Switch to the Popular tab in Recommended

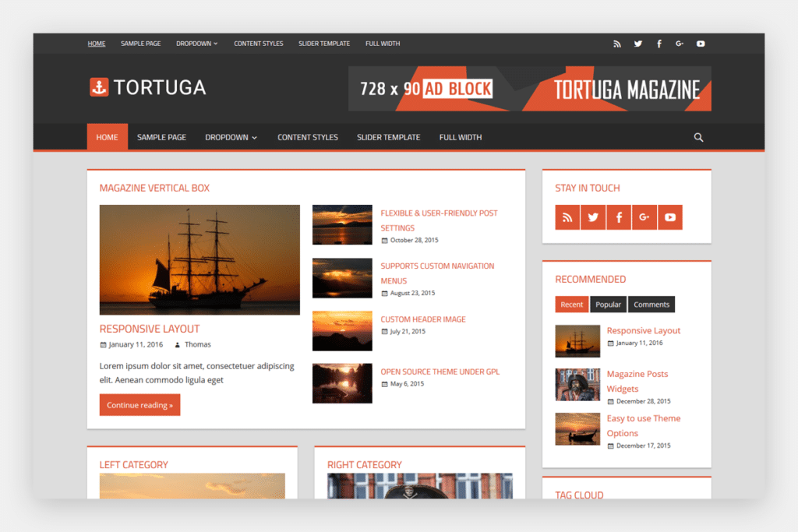608,304
